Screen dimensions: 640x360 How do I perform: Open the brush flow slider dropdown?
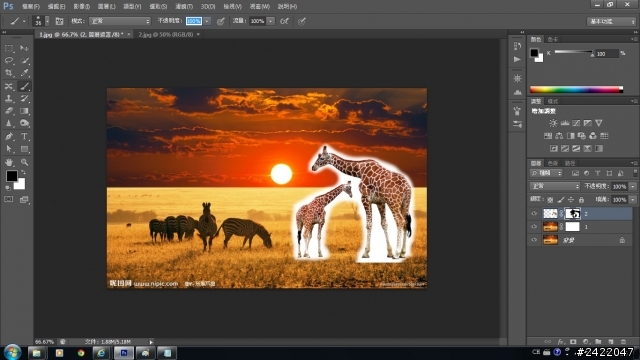point(271,21)
